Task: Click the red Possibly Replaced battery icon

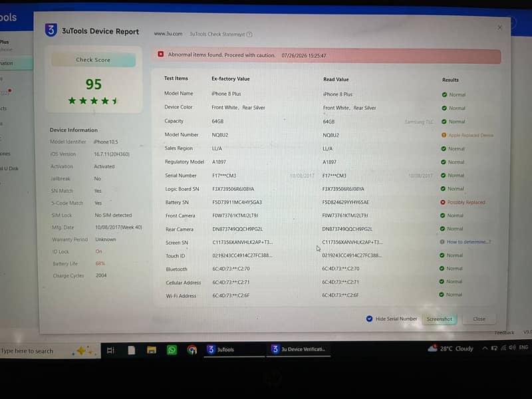Action: pos(443,202)
